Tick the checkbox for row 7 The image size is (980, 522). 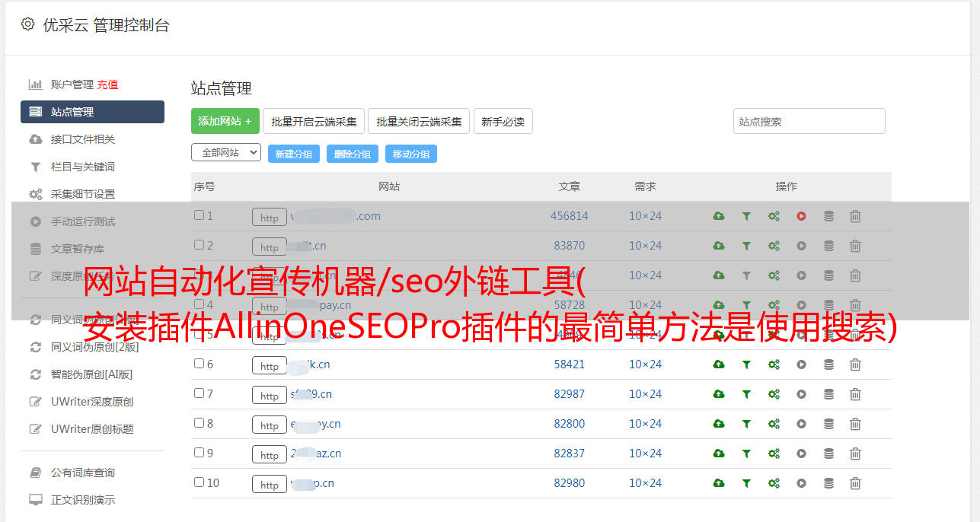pos(199,393)
